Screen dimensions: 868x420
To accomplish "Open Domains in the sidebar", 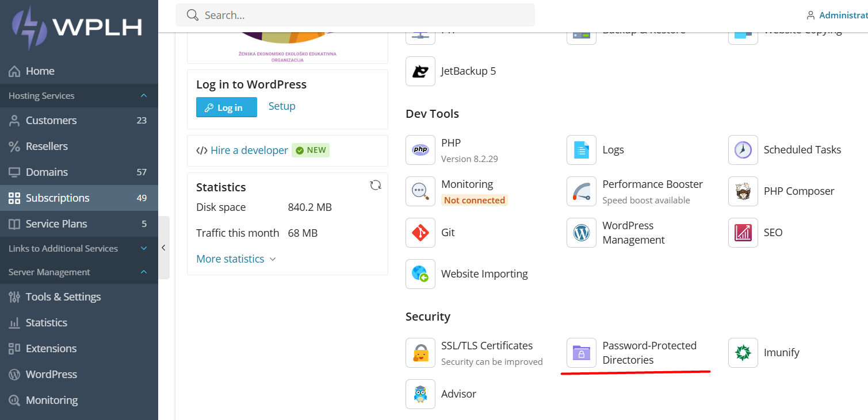I will coord(79,172).
